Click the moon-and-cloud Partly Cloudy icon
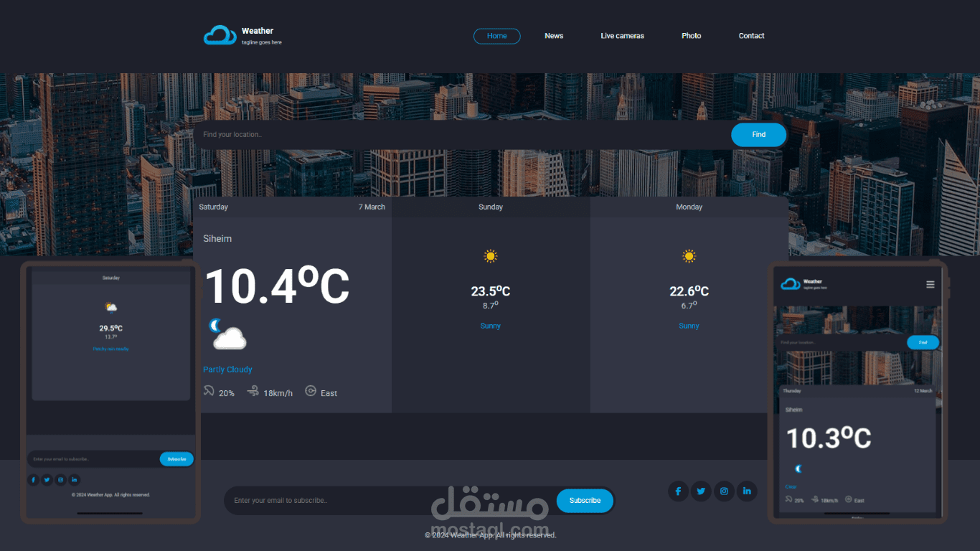Screen dimensions: 980x551 coord(227,334)
